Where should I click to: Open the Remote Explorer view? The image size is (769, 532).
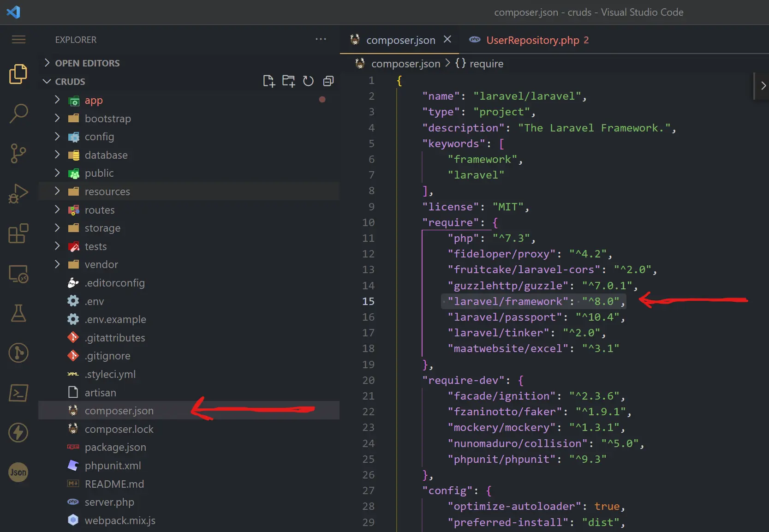[x=18, y=274]
